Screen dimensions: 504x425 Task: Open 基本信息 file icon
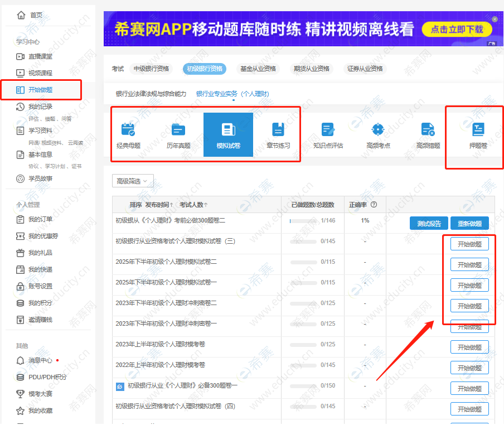coord(20,155)
